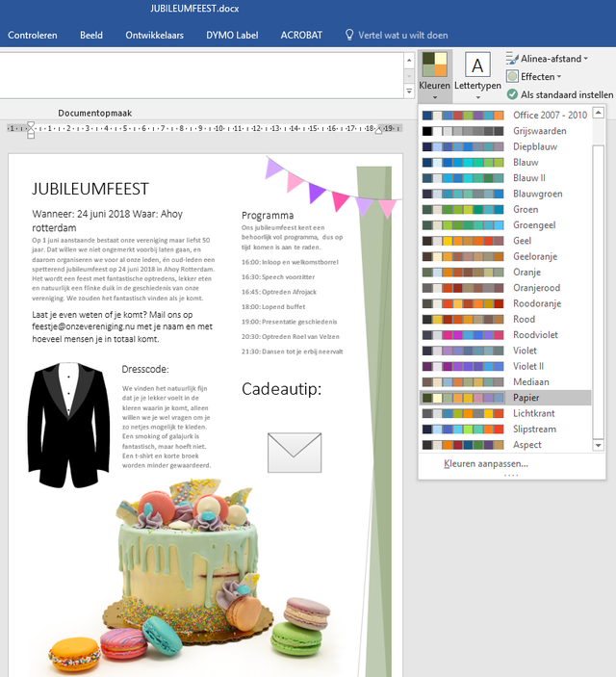Select the Roodoranje color scheme
The height and width of the screenshot is (677, 616).
pos(505,303)
